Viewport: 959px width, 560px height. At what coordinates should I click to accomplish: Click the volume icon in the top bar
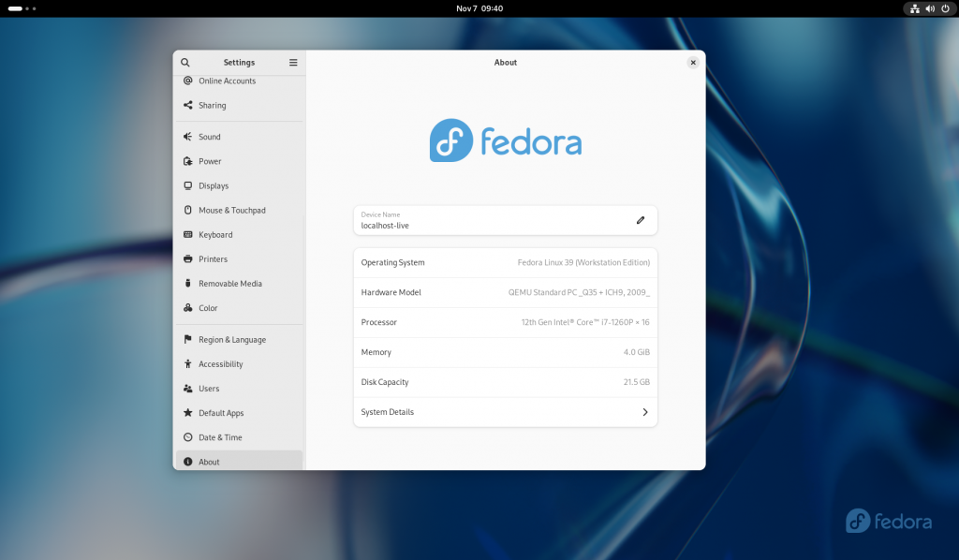click(x=929, y=8)
